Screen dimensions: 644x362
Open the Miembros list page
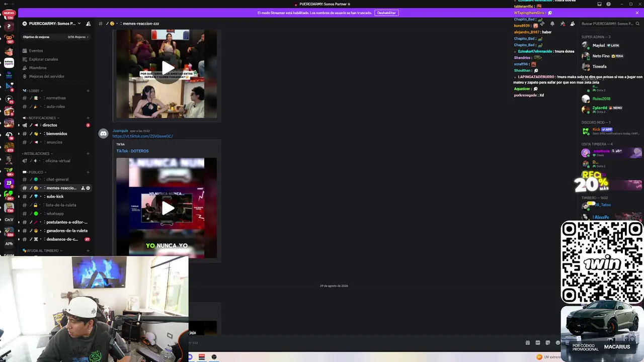click(x=55, y=68)
